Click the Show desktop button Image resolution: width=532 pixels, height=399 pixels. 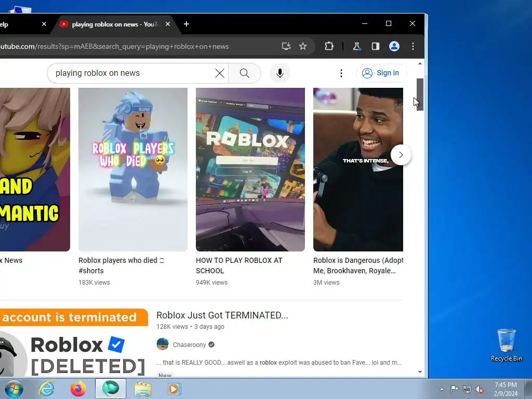[528, 389]
